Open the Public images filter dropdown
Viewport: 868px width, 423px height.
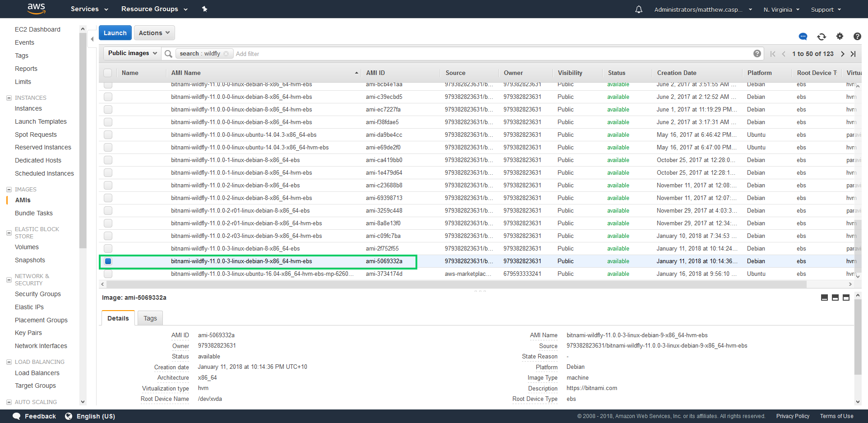point(132,53)
